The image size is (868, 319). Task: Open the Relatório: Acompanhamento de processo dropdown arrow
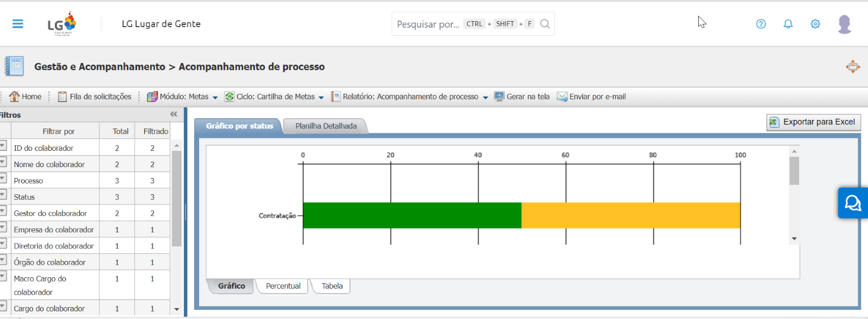pos(486,98)
